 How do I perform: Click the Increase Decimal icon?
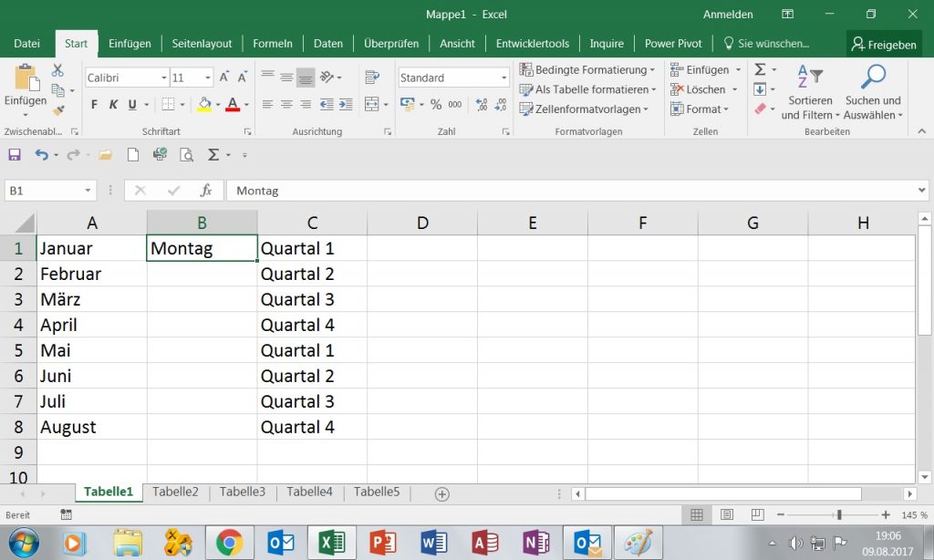pos(482,105)
